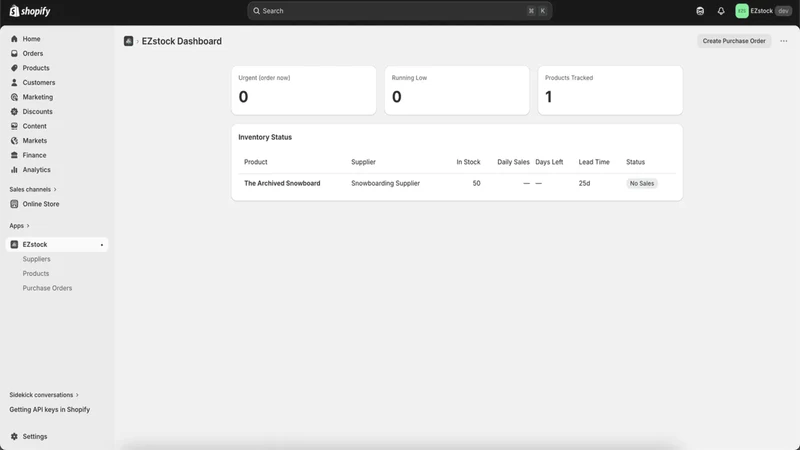Open The Archived Snowboard product
Screen dimensions: 800x450
click(282, 183)
